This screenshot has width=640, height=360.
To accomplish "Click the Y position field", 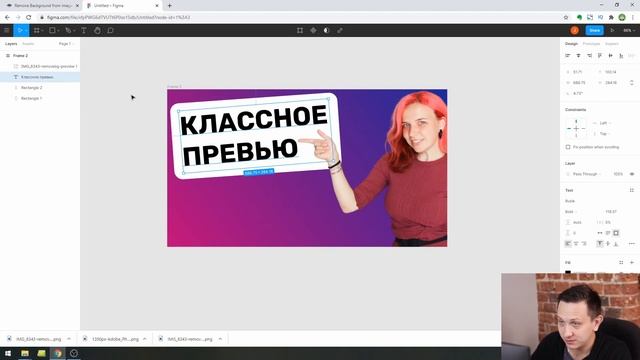I will pos(611,72).
